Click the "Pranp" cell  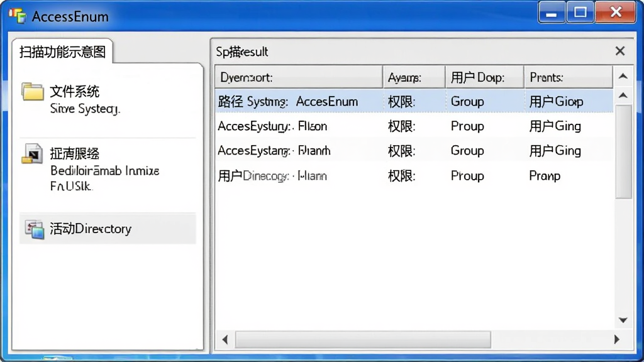click(545, 176)
